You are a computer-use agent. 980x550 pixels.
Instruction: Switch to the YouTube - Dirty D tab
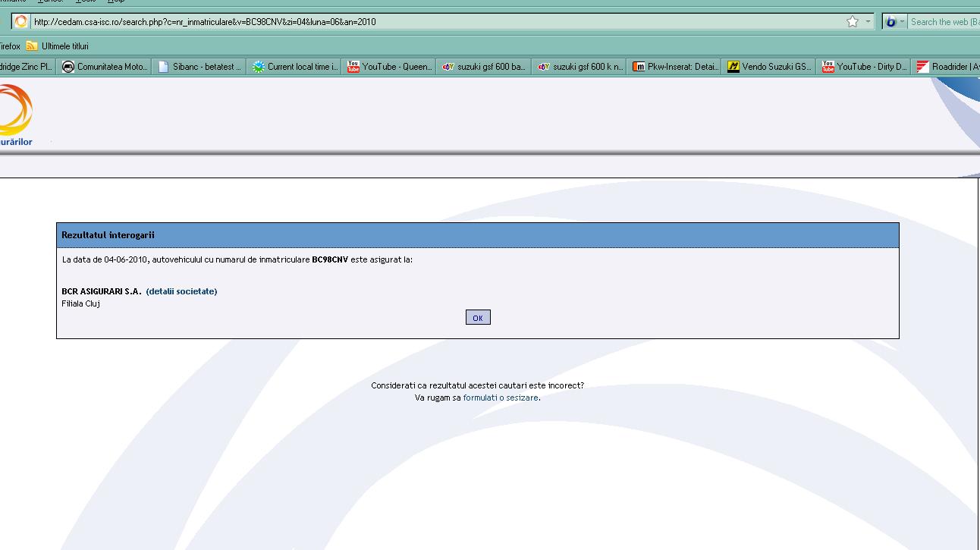click(865, 67)
